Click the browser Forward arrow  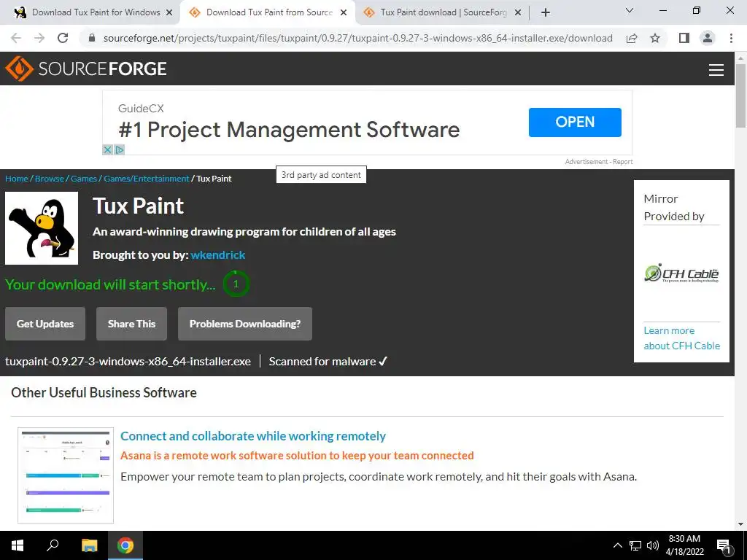coord(39,38)
